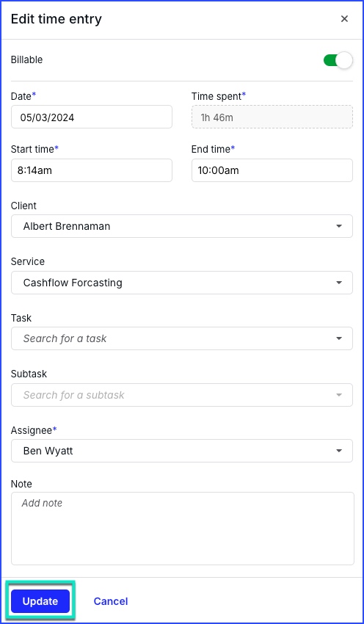
Task: Open the Client dropdown showing Albert Brennaman
Action: pyautogui.click(x=182, y=226)
